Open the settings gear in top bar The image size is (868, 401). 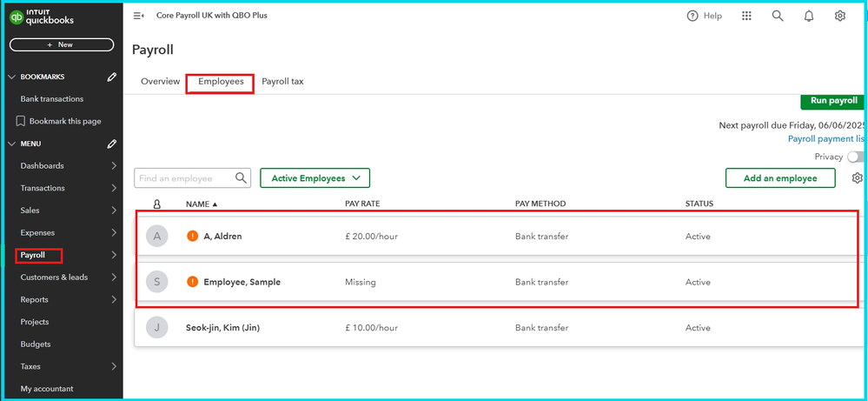(x=840, y=16)
